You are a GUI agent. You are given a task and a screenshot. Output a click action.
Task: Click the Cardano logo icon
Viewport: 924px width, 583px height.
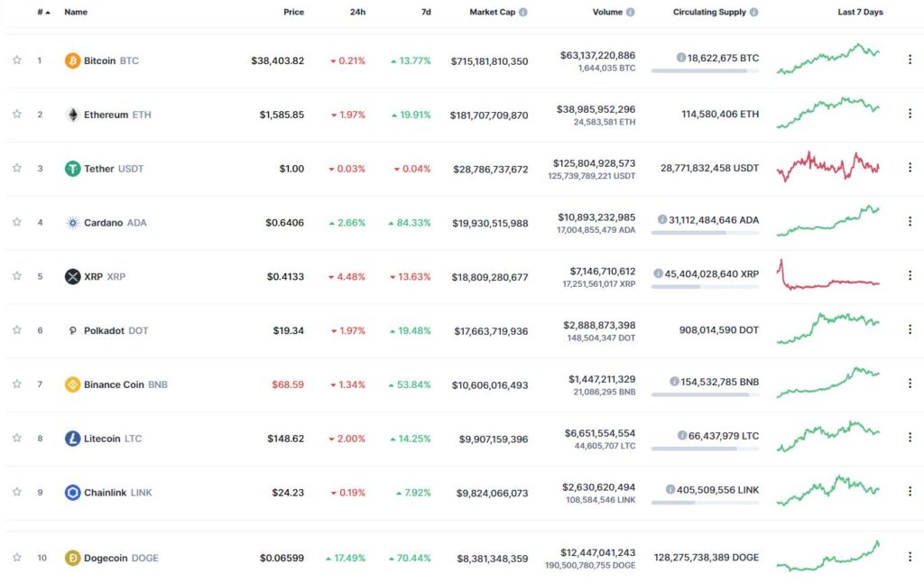pyautogui.click(x=72, y=223)
